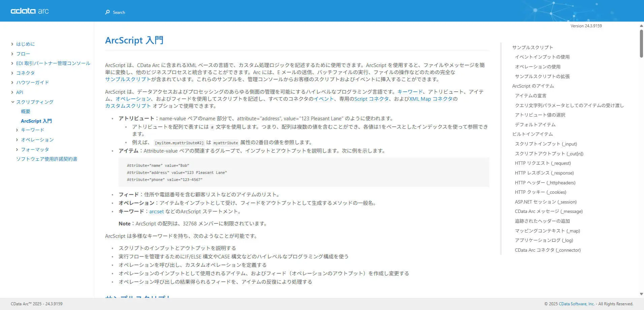Click the search magnifier icon

[107, 12]
